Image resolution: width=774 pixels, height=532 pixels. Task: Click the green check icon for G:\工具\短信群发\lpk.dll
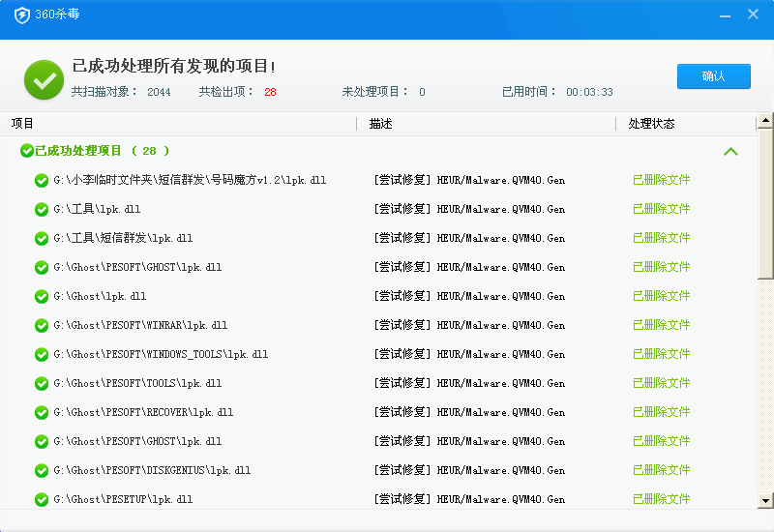click(42, 239)
